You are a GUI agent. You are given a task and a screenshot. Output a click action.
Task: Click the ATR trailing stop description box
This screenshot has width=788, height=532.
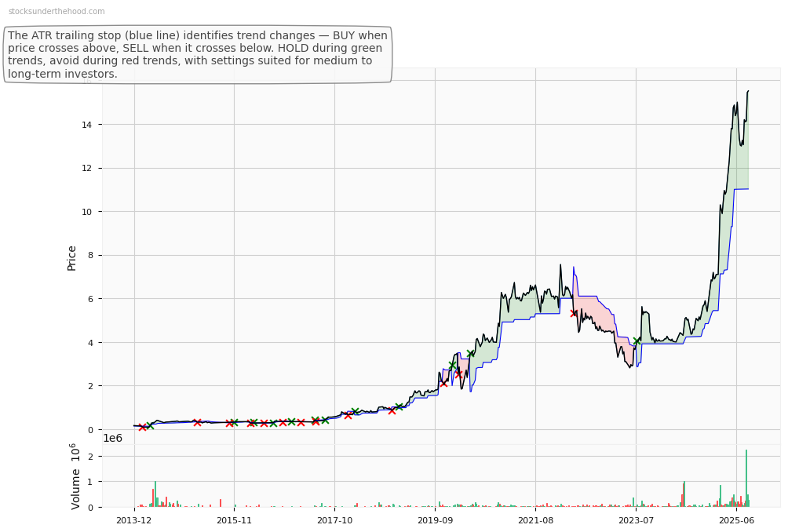pyautogui.click(x=198, y=54)
